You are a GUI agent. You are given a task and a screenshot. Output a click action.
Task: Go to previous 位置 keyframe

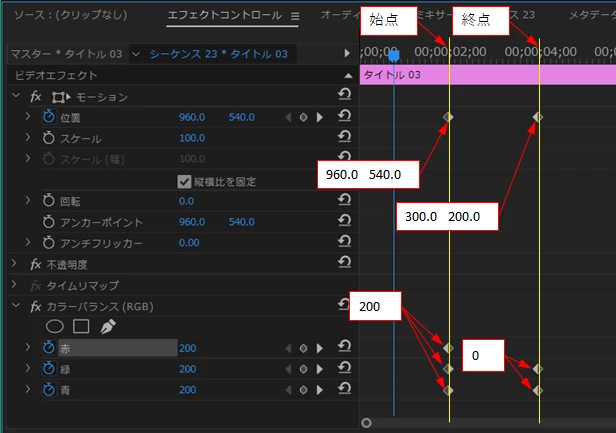coord(288,117)
